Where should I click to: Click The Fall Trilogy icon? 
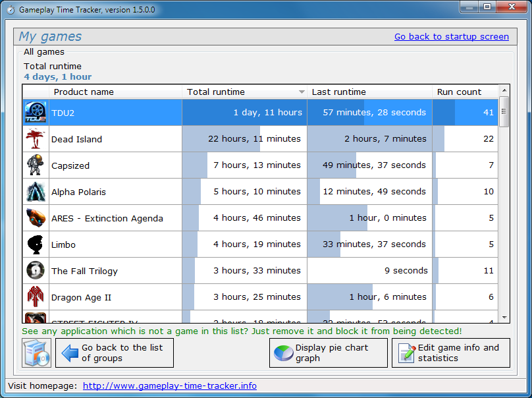36,271
